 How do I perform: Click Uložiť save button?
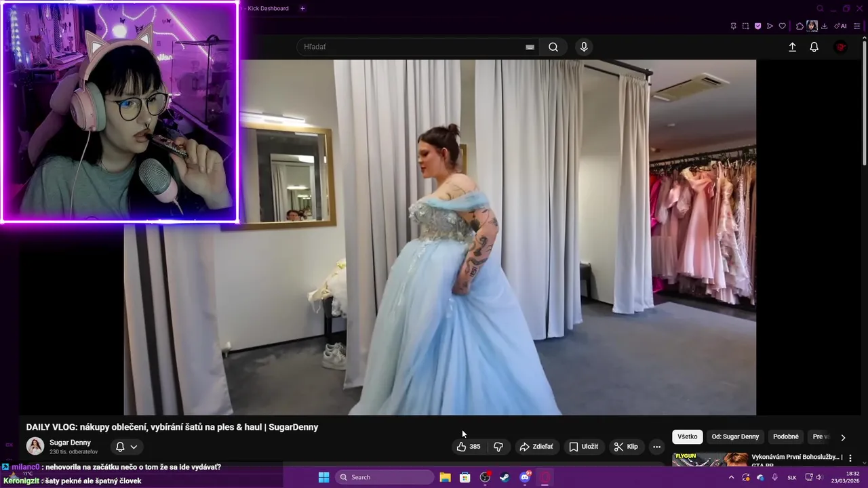(x=583, y=447)
